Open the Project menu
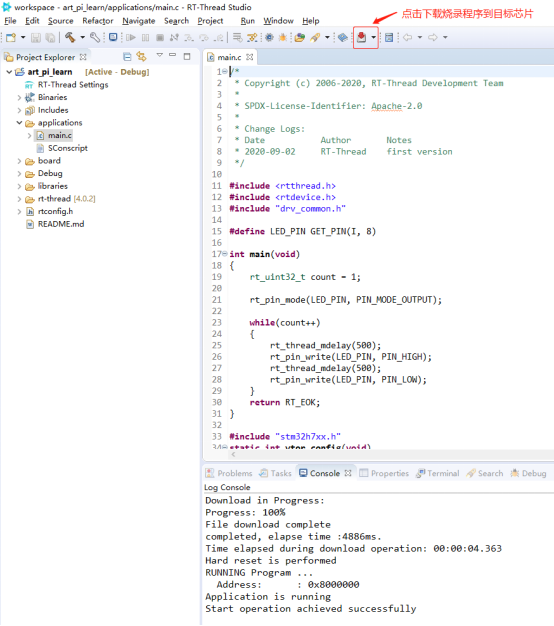This screenshot has height=626, width=554. pyautogui.click(x=210, y=21)
